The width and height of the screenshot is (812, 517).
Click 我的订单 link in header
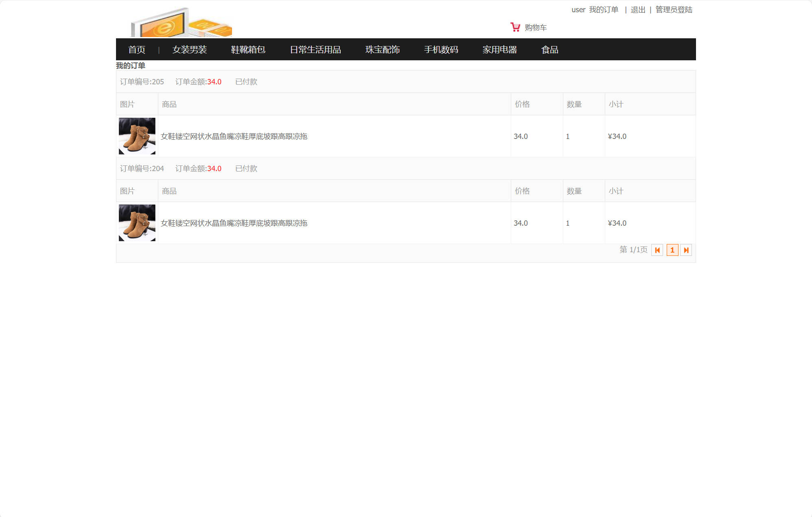click(604, 10)
